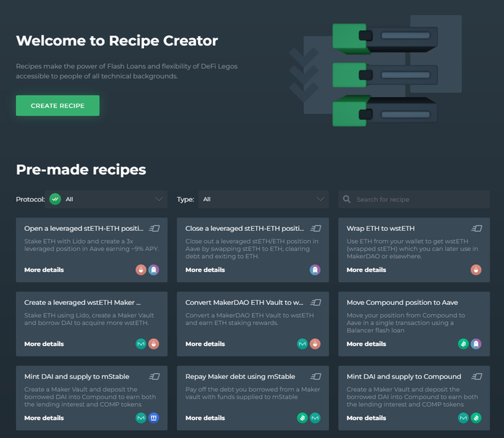Click Maker icon on Mint DAI supply to mStable card
This screenshot has height=438, width=504.
tap(141, 418)
